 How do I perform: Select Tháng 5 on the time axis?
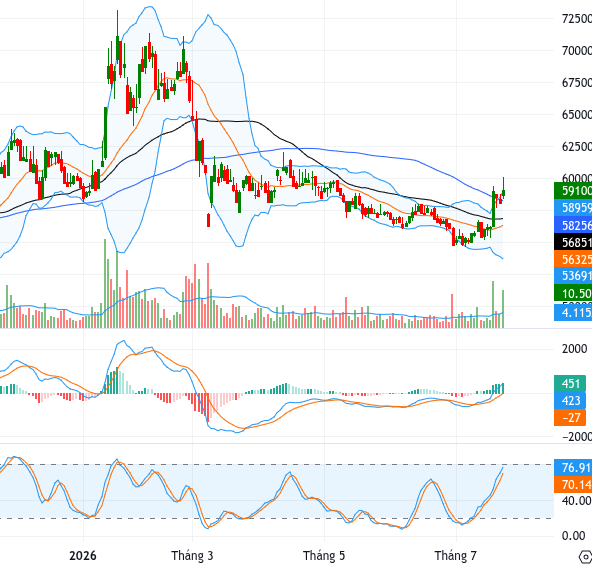pyautogui.click(x=324, y=556)
